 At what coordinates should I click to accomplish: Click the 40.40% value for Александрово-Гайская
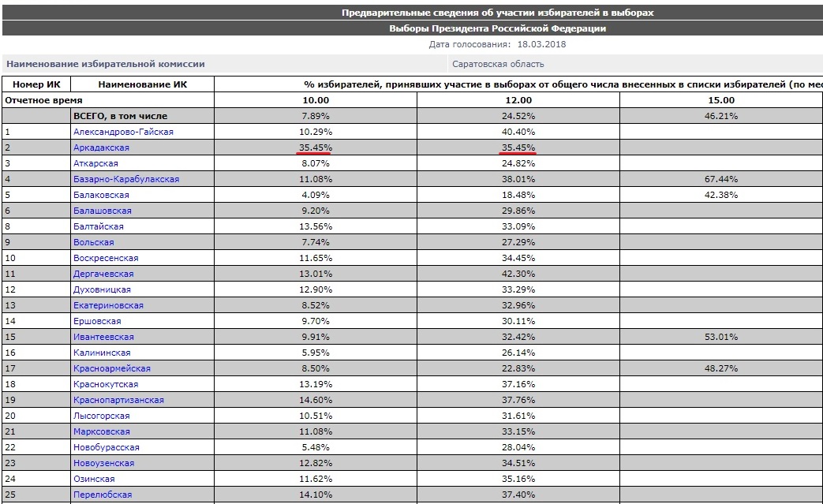pos(518,132)
